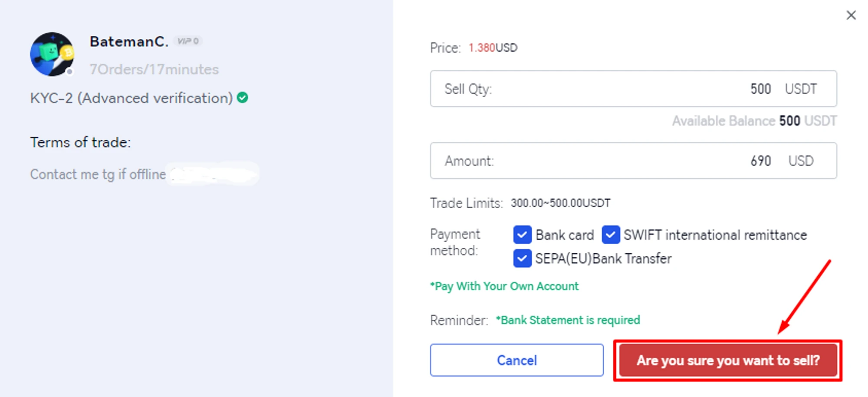This screenshot has width=868, height=397.
Task: Toggle SEPA(EU) Bank Transfer checkbox
Action: point(522,259)
